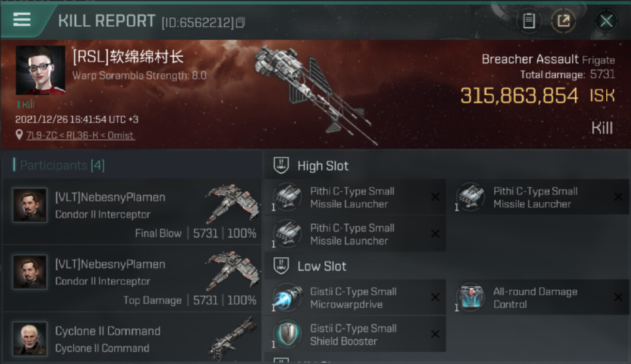This screenshot has width=631, height=364.
Task: Close the kill report window
Action: point(606,21)
